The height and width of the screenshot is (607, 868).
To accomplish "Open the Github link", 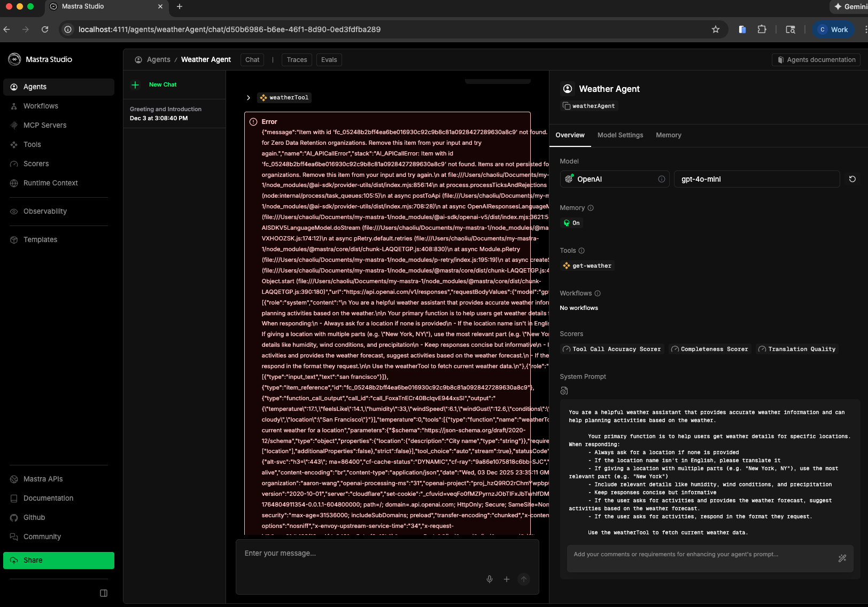I will pyautogui.click(x=59, y=518).
